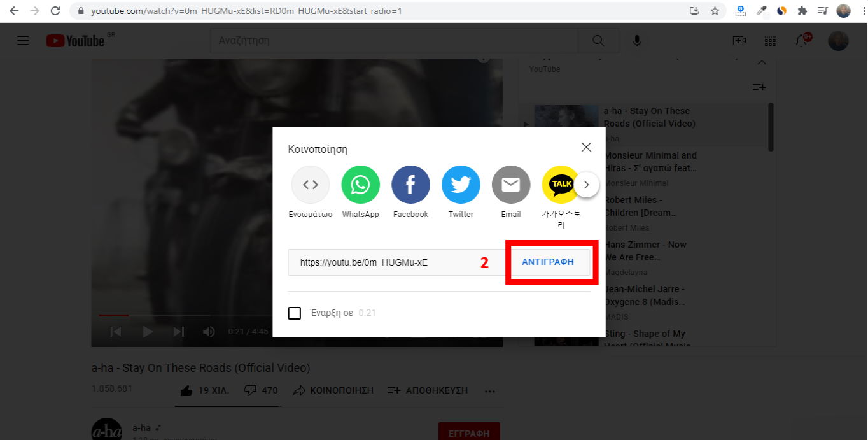Image resolution: width=868 pixels, height=440 pixels.
Task: Open the create video camera icon
Action: click(739, 41)
